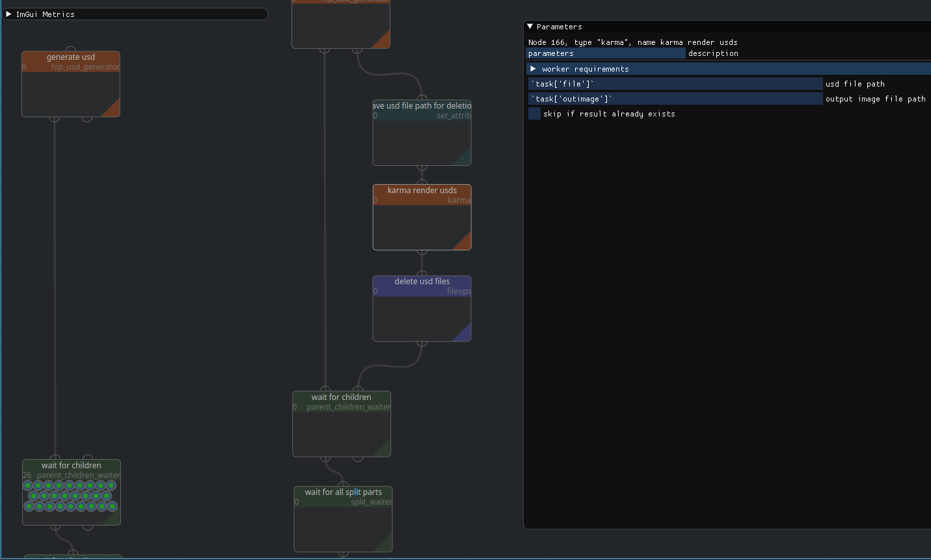
Task: Click a green completed task dot on wait for children
Action: (29, 485)
